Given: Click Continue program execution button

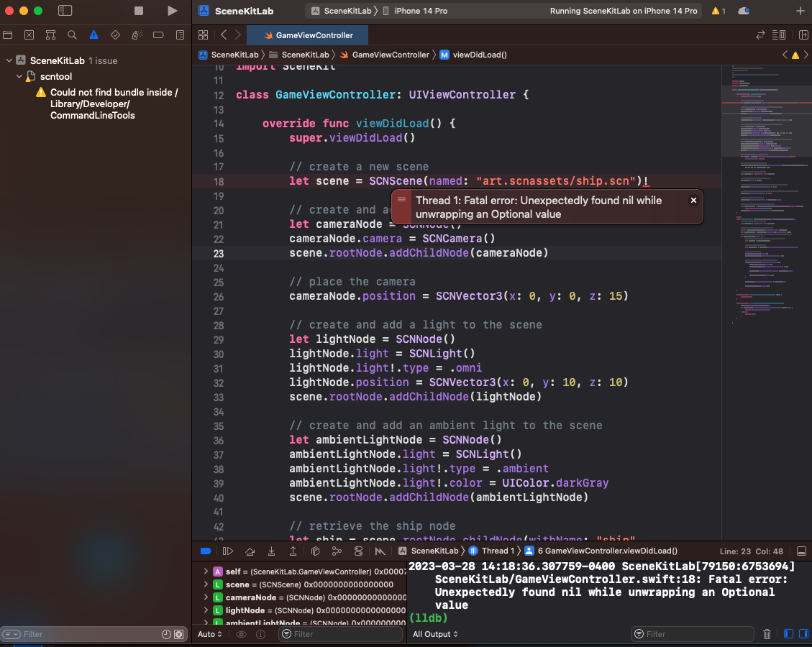Looking at the screenshot, I should (228, 551).
